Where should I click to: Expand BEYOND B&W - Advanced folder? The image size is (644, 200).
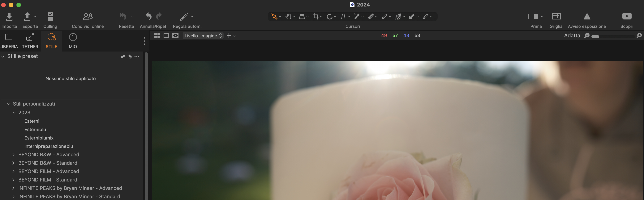[x=13, y=155]
